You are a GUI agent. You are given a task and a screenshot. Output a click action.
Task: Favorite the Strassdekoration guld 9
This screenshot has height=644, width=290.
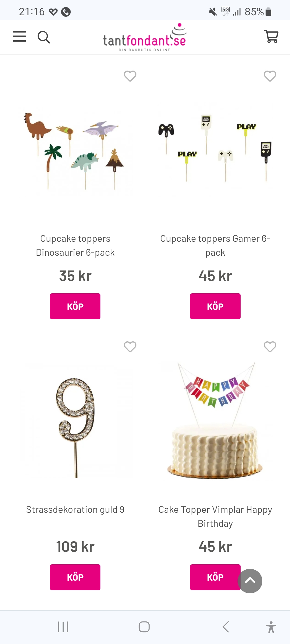(x=130, y=347)
